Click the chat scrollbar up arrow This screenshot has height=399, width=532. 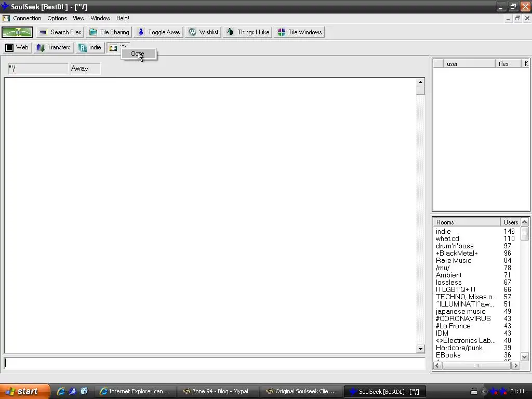click(x=420, y=82)
